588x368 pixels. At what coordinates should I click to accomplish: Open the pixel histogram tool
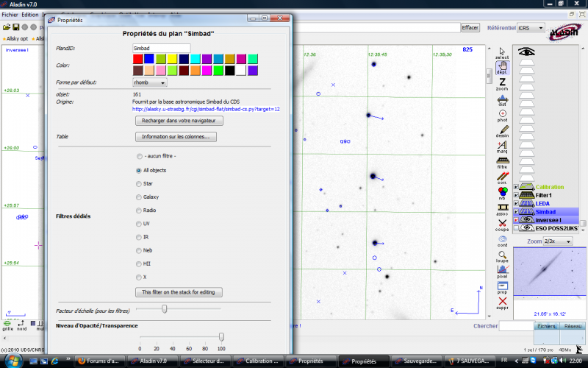(x=502, y=272)
